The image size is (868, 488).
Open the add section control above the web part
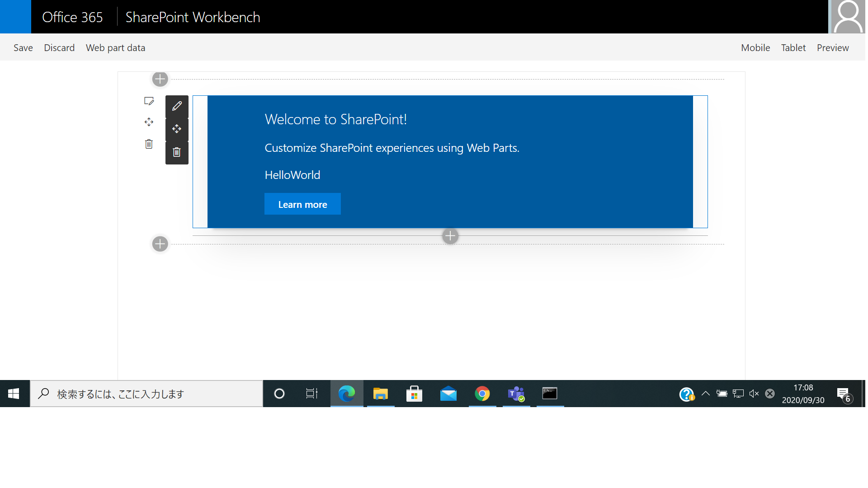(160, 79)
